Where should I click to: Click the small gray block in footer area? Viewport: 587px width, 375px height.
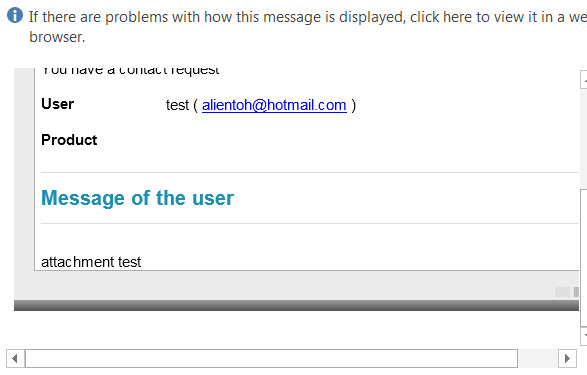tap(562, 292)
